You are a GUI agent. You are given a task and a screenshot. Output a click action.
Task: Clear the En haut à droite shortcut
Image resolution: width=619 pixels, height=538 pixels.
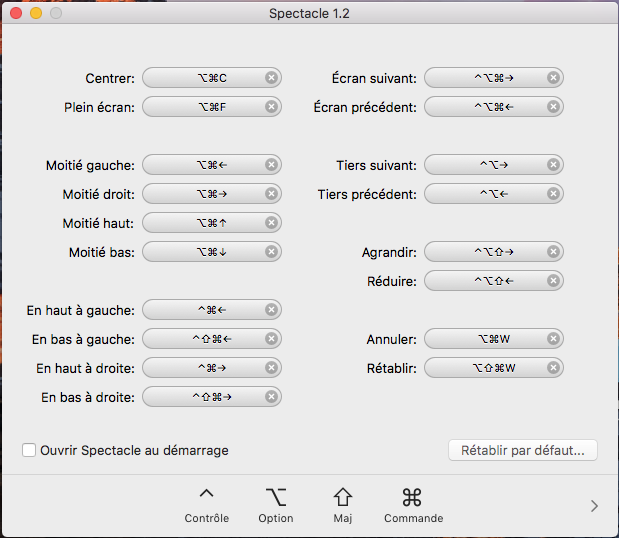coord(271,368)
